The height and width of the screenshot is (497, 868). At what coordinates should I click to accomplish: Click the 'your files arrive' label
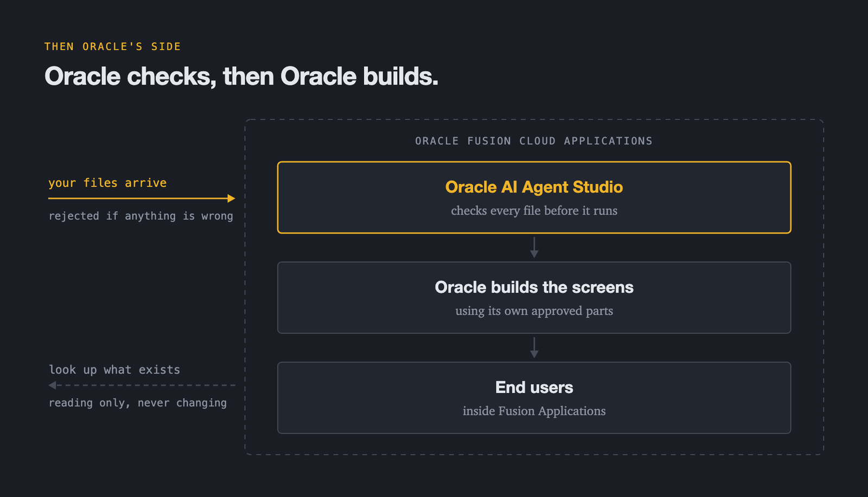tap(107, 183)
